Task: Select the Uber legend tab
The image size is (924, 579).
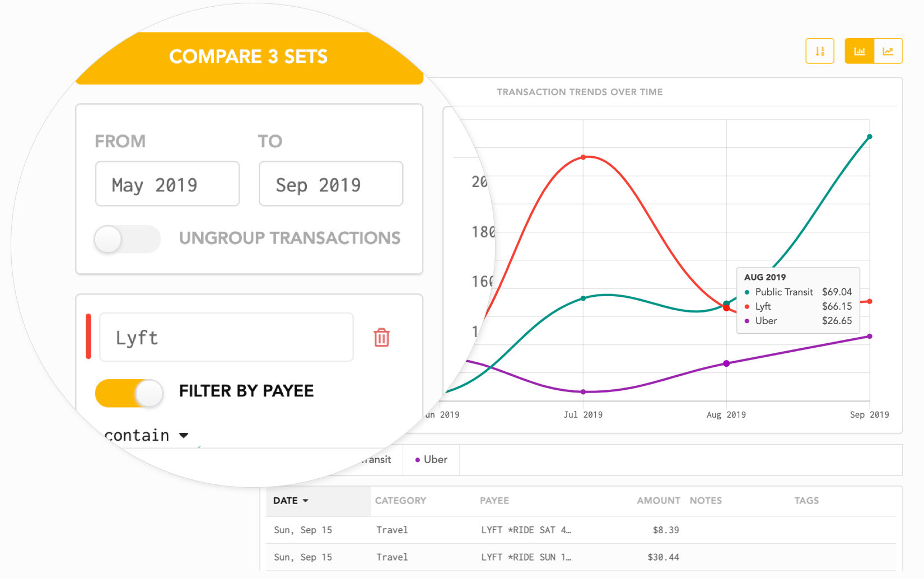Action: click(431, 460)
